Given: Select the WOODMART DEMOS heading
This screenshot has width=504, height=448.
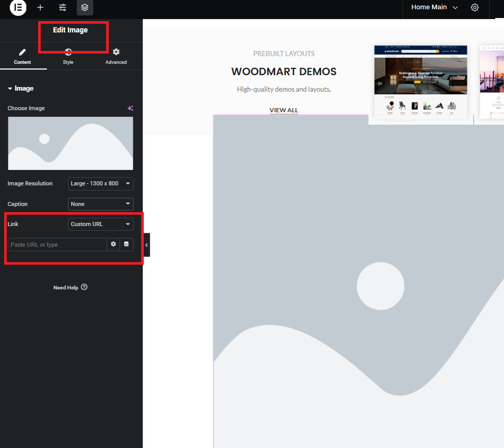Looking at the screenshot, I should pos(284,72).
